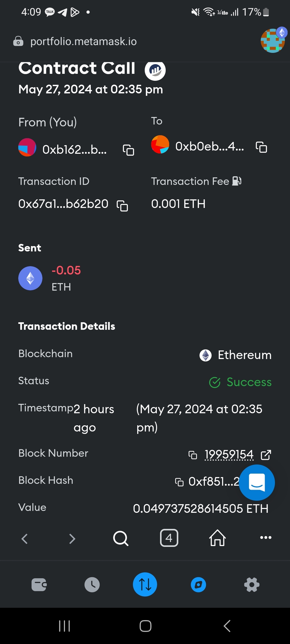
Task: Open the browser tabs counter showing 4
Action: 169,538
